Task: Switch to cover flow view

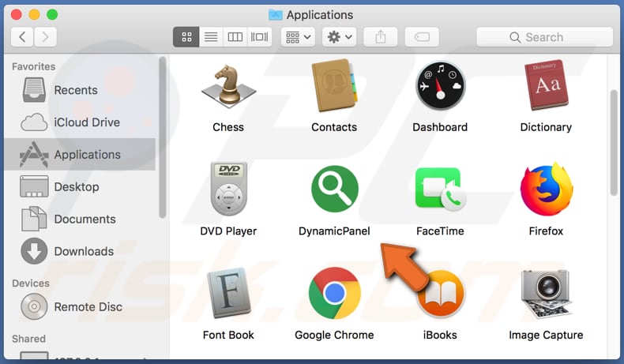Action: pos(259,37)
